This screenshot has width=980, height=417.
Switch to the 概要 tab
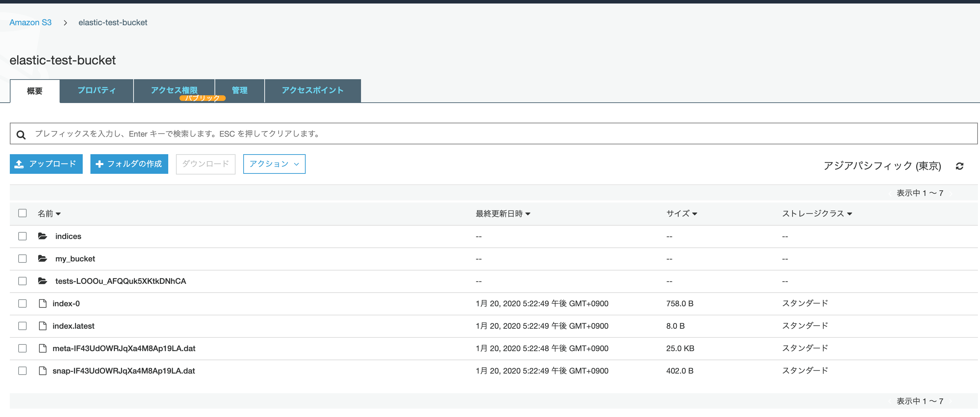[35, 91]
